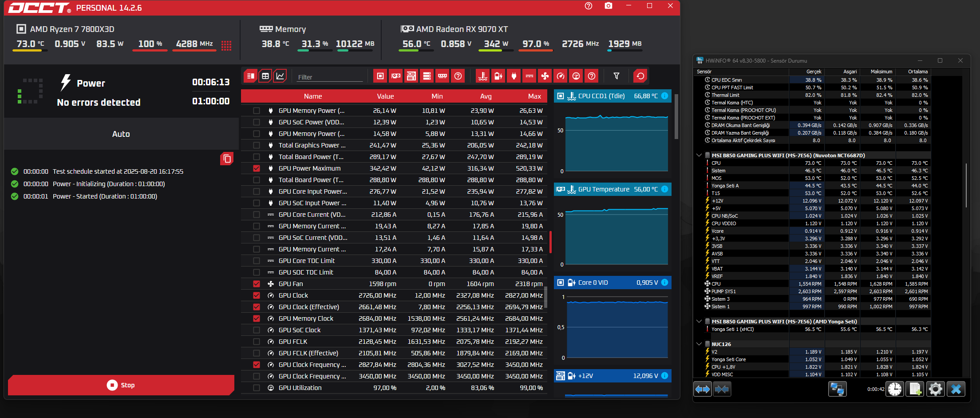Copy the test log with the red copy icon
Image resolution: width=980 pixels, height=418 pixels.
tap(227, 159)
